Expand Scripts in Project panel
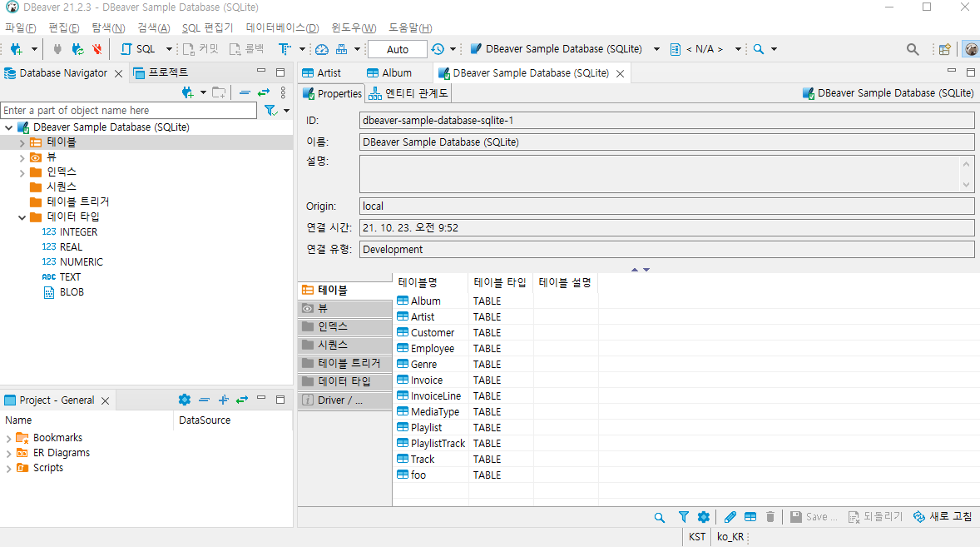Image resolution: width=980 pixels, height=547 pixels. point(8,469)
